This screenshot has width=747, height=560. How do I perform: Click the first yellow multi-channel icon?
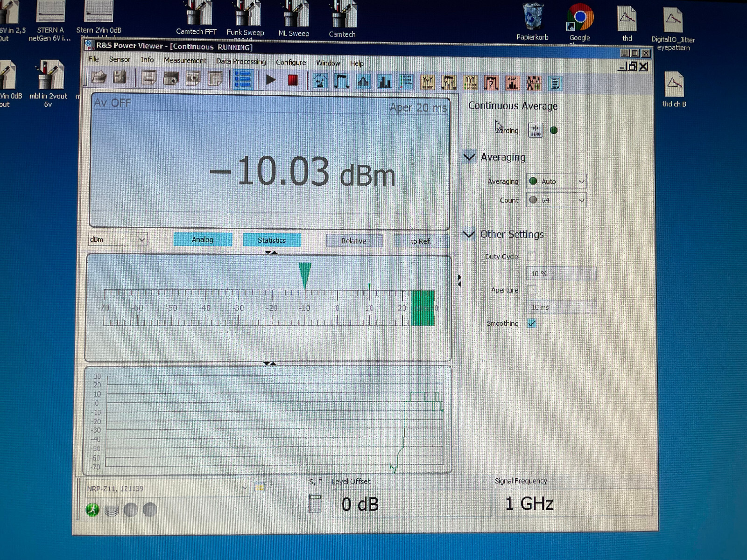pyautogui.click(x=427, y=83)
